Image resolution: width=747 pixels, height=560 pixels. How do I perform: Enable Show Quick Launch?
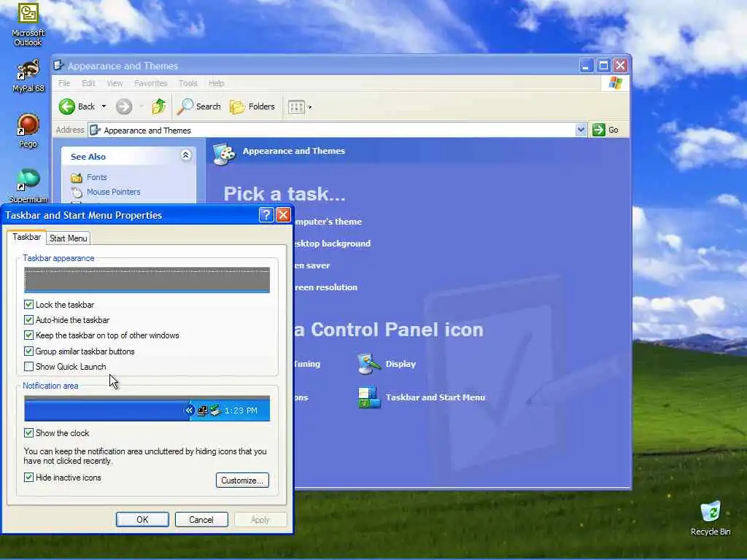(x=28, y=367)
